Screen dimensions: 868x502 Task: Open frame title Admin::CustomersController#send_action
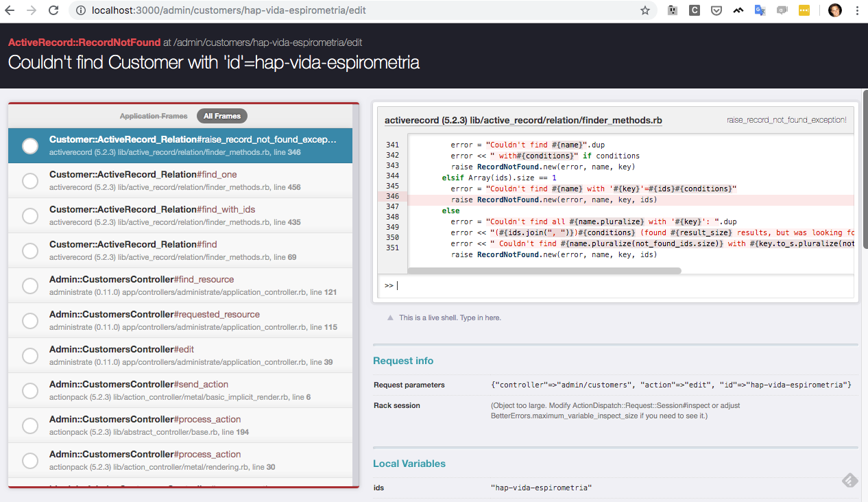(x=138, y=385)
